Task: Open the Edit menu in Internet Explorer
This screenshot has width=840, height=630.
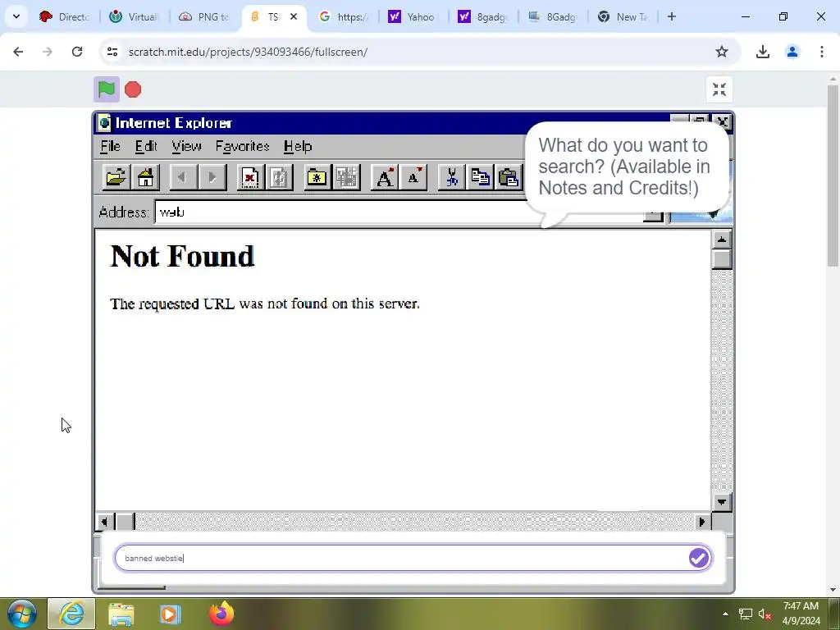Action: click(146, 146)
